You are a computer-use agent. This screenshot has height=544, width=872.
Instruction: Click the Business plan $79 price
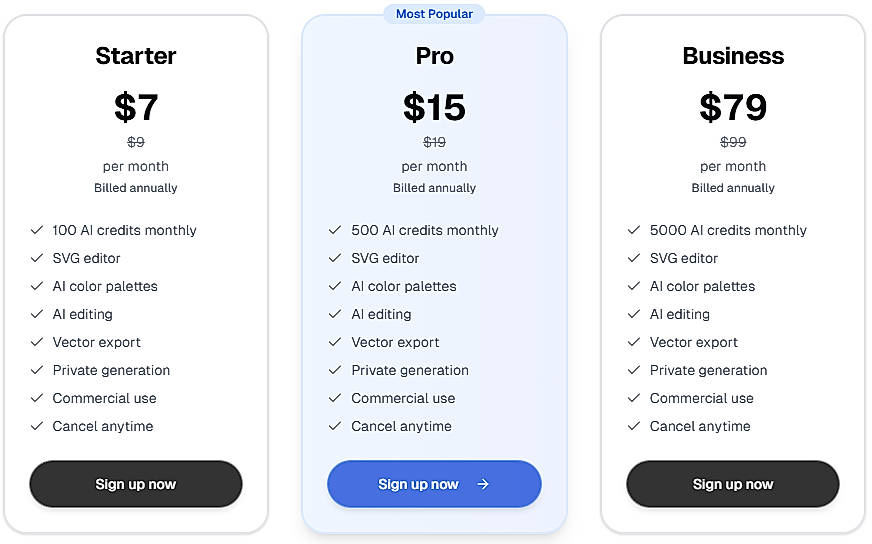733,107
